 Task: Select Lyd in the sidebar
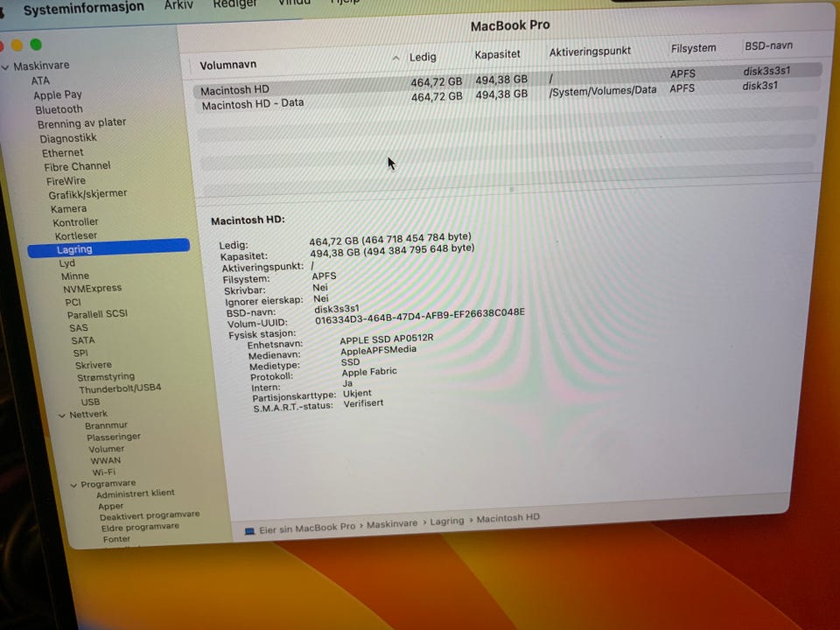coord(67,263)
